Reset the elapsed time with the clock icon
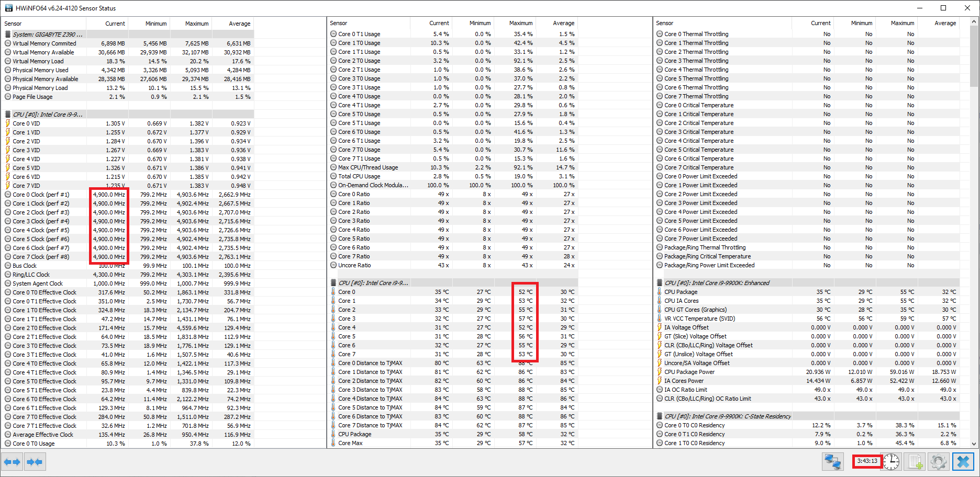Viewport: 980px width, 477px height. (x=891, y=462)
